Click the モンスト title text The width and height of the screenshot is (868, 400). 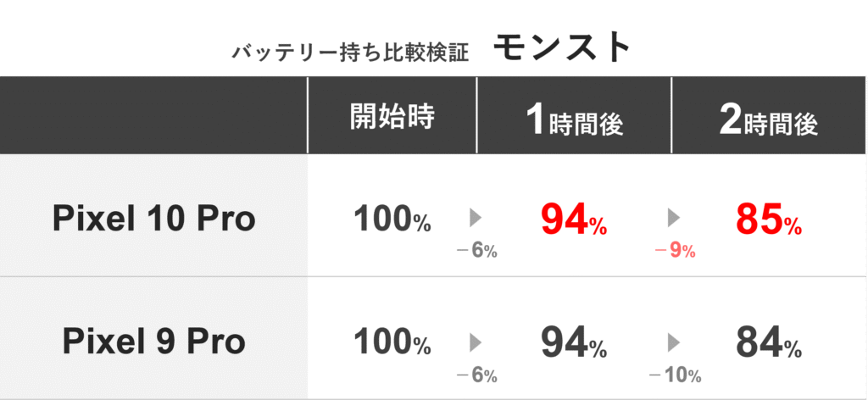click(562, 48)
